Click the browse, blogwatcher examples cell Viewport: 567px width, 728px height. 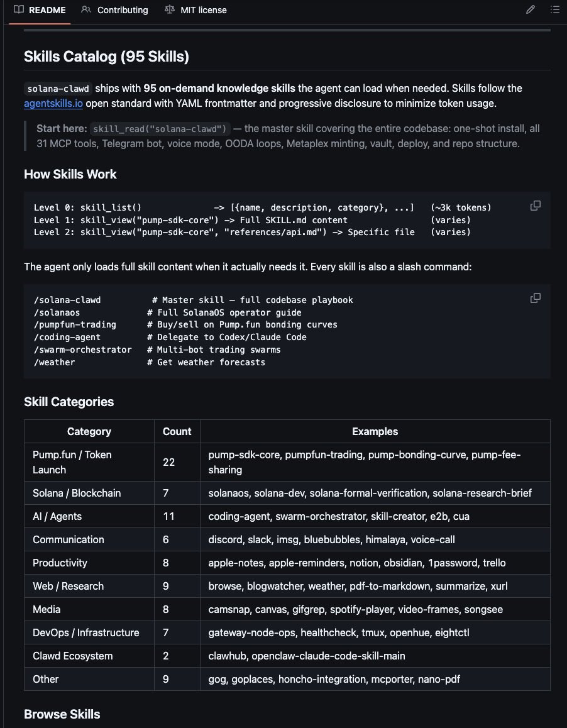(x=375, y=586)
